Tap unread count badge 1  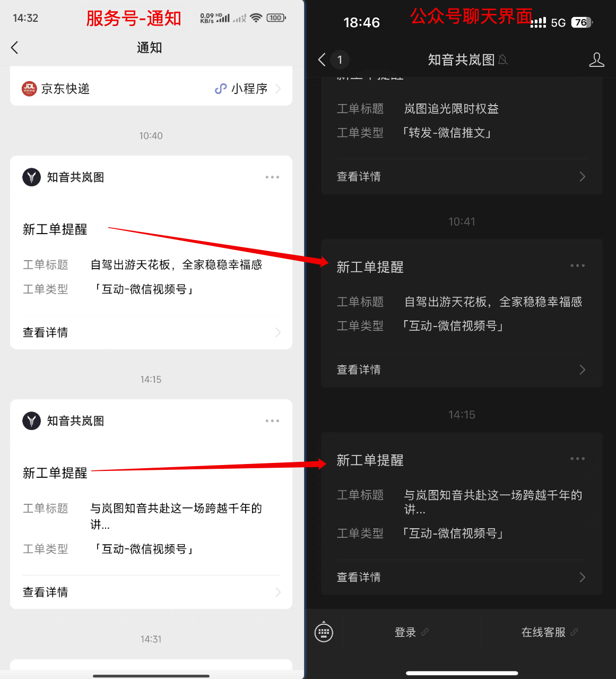click(x=340, y=59)
